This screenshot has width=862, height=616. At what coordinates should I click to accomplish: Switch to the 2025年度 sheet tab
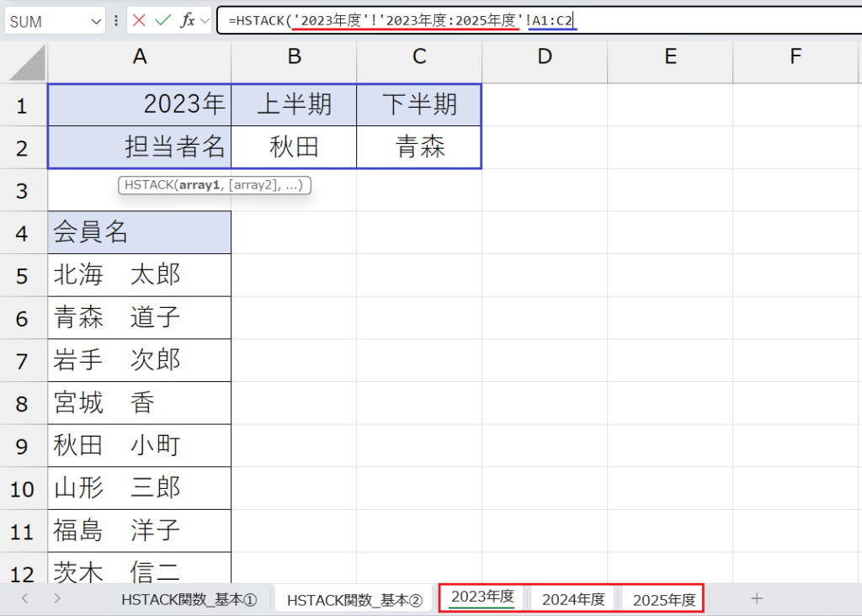point(664,599)
